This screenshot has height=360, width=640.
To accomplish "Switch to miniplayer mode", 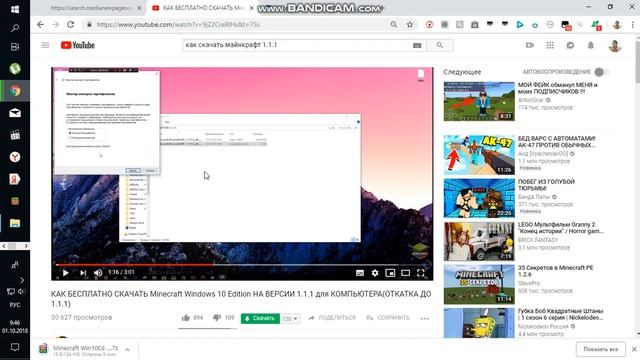I will click(390, 273).
